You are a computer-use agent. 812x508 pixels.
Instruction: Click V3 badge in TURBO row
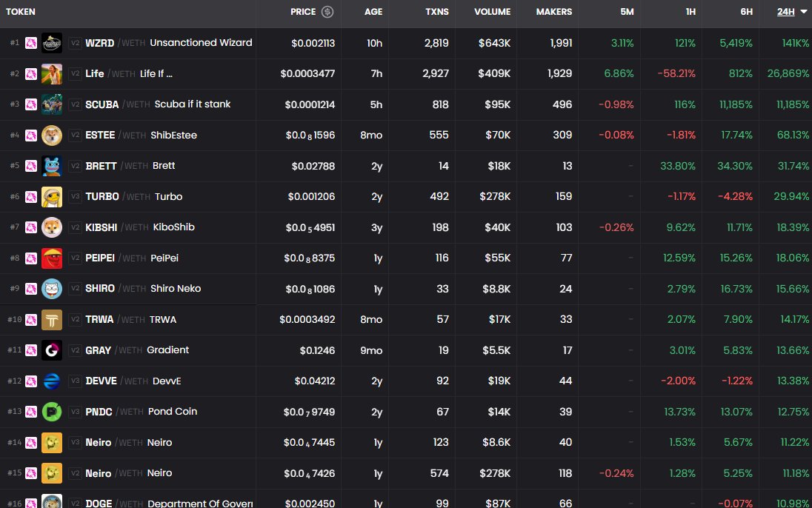pos(76,197)
